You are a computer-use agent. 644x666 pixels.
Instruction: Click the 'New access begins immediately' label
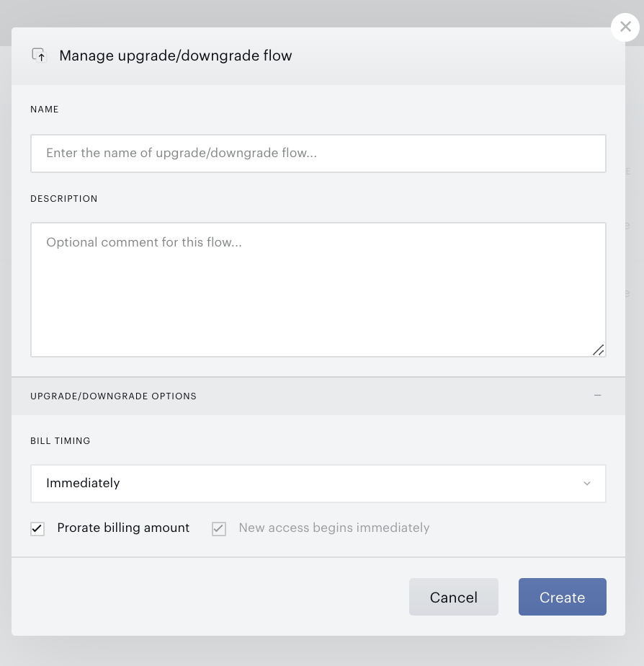tap(334, 528)
